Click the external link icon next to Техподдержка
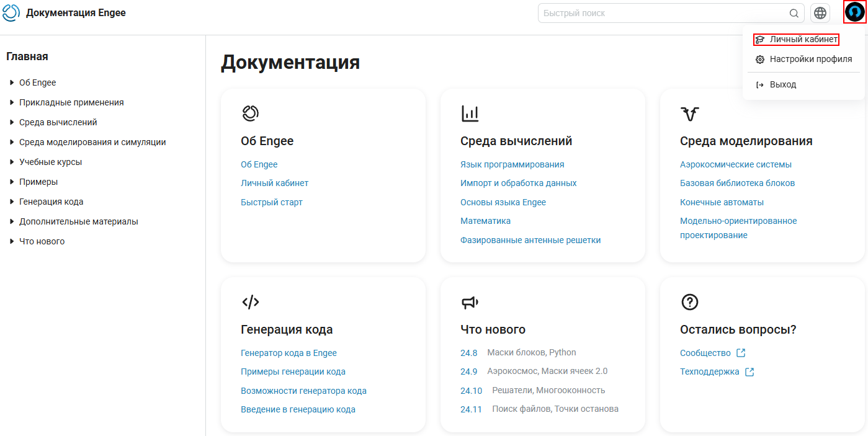 pos(749,372)
